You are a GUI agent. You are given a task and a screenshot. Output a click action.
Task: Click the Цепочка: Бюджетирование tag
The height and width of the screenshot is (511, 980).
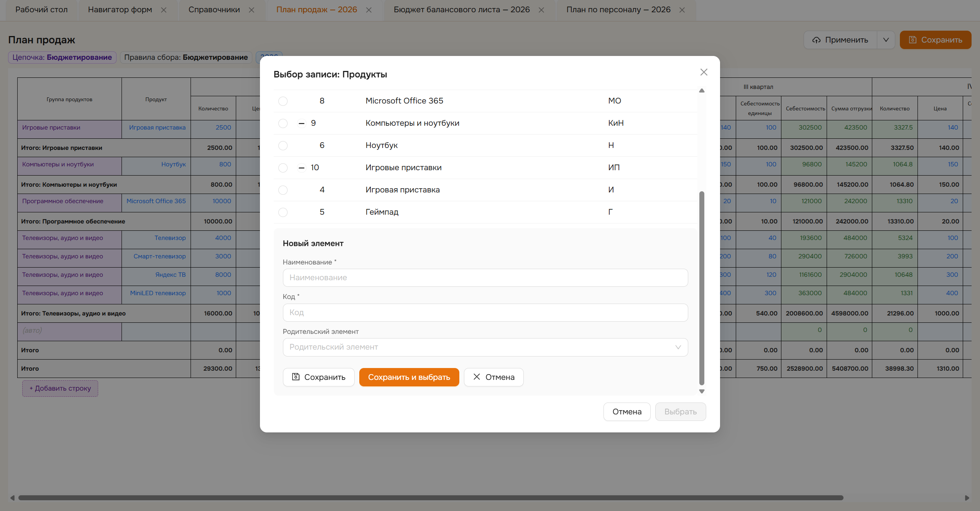click(x=62, y=58)
